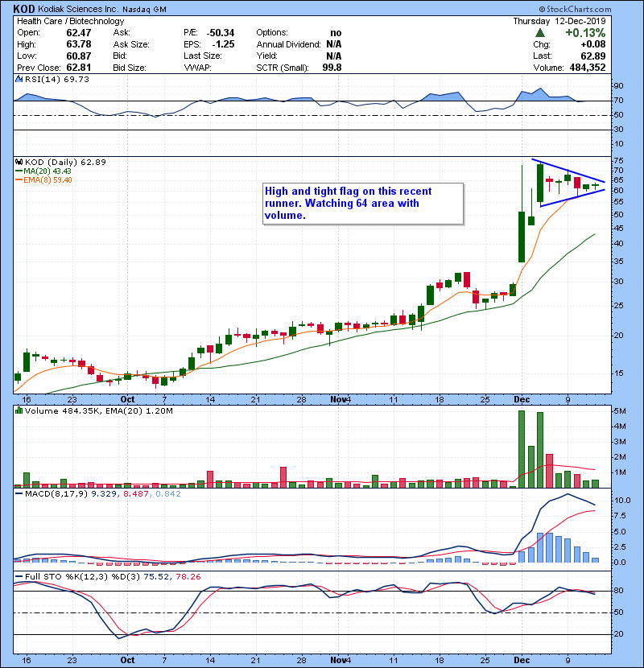Viewport: 644px width, 668px height.
Task: Click the 'EMA(8) 59.40' legend entry
Action: tap(47, 179)
